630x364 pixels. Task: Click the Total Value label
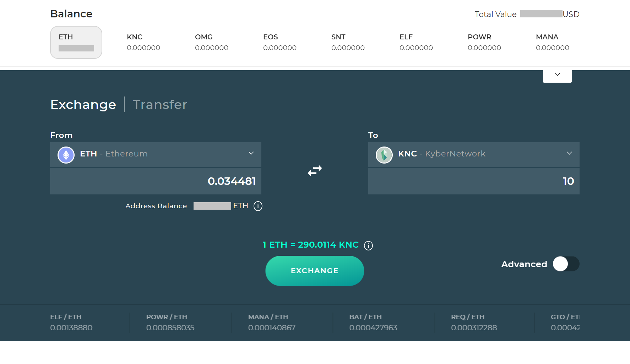[x=495, y=14]
